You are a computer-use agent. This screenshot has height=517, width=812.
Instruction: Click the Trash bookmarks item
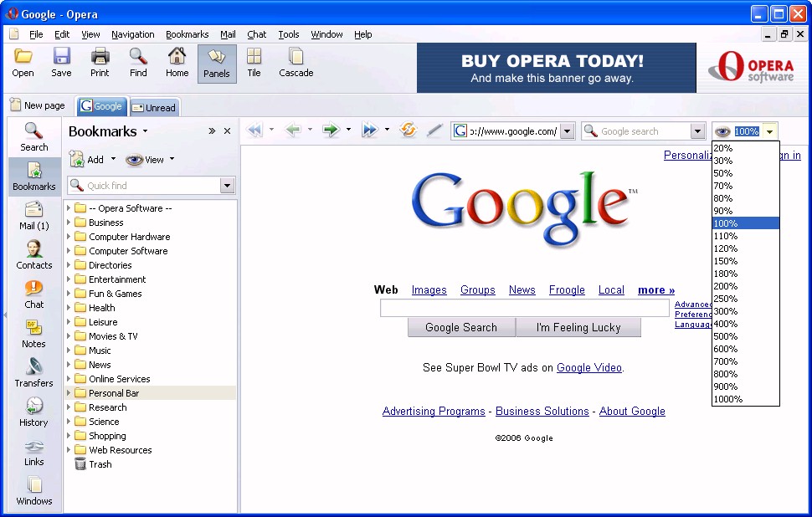pyautogui.click(x=93, y=464)
